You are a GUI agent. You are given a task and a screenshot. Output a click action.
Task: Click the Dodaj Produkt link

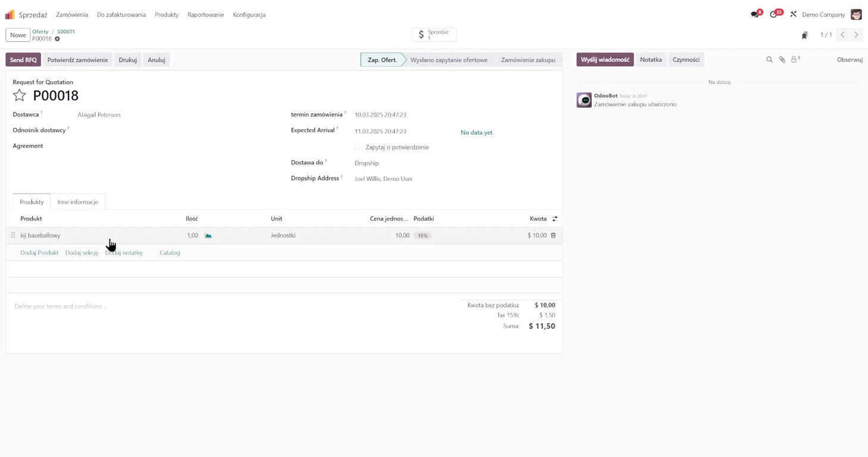(x=39, y=253)
